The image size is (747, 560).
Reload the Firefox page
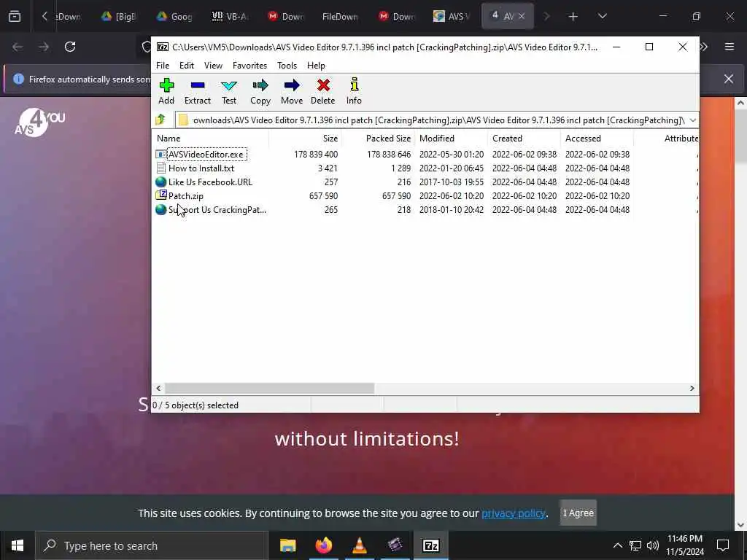pos(70,47)
